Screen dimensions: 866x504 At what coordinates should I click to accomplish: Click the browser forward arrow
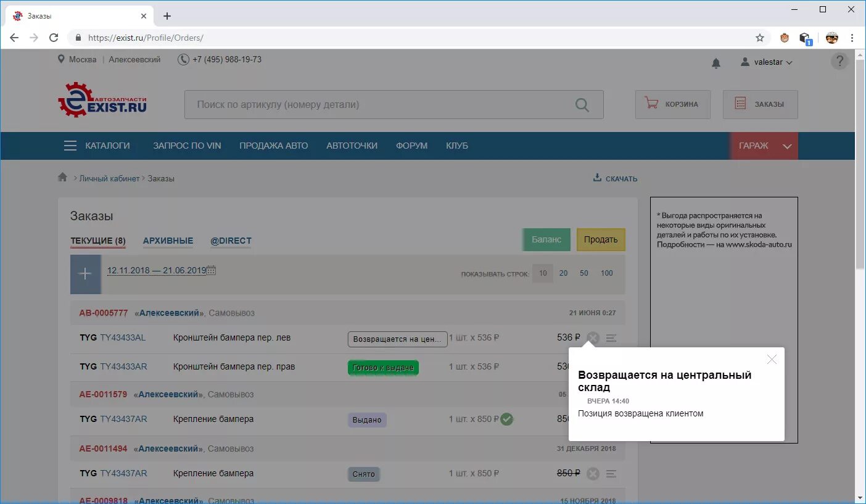tap(34, 38)
